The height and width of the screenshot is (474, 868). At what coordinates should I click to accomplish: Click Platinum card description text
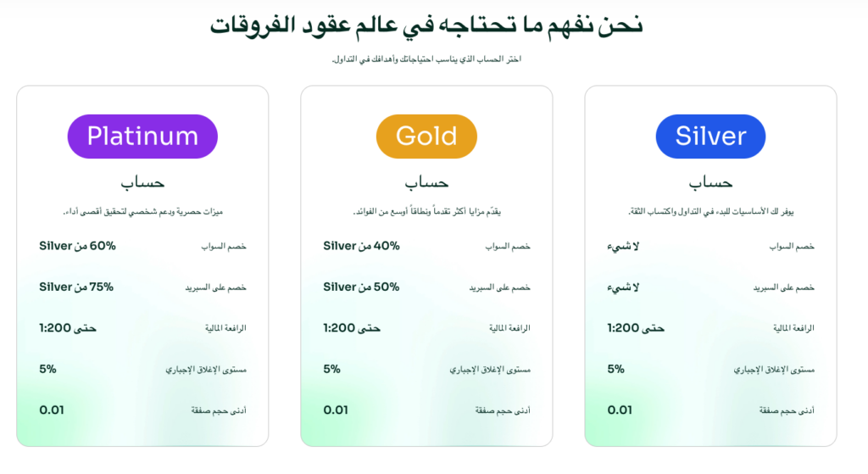click(142, 211)
